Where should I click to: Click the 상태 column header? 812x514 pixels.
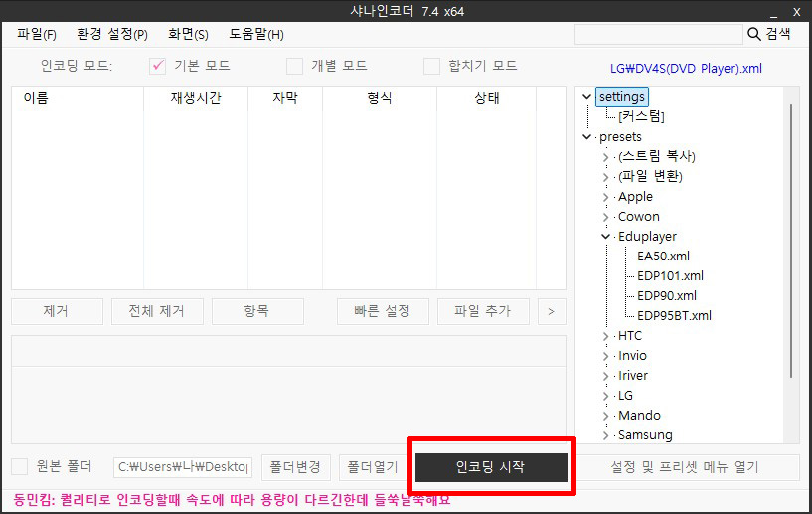tap(487, 98)
